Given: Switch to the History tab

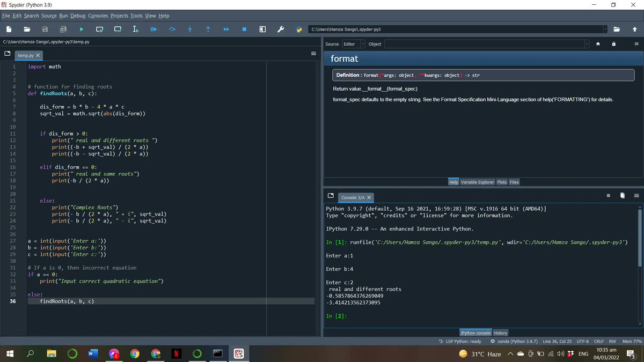Looking at the screenshot, I should [x=500, y=333].
